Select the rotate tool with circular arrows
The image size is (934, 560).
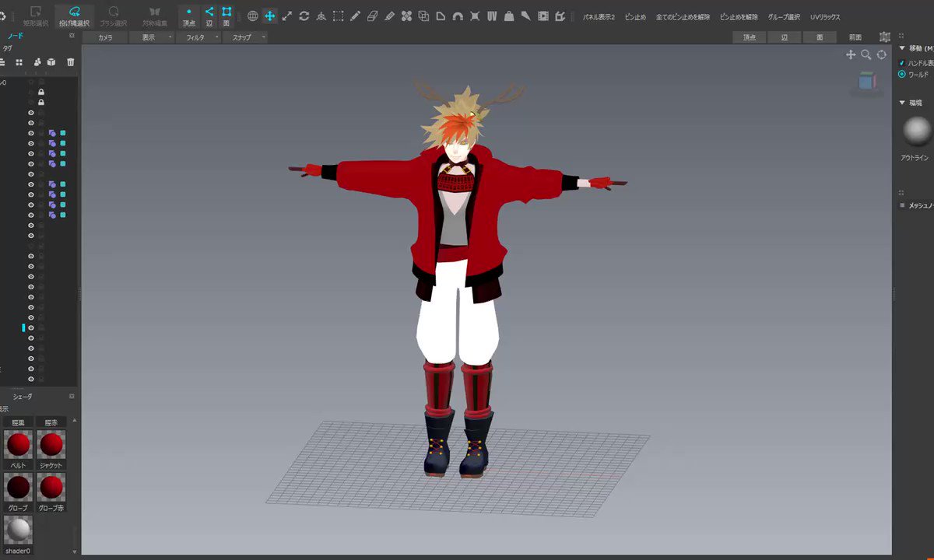[304, 16]
